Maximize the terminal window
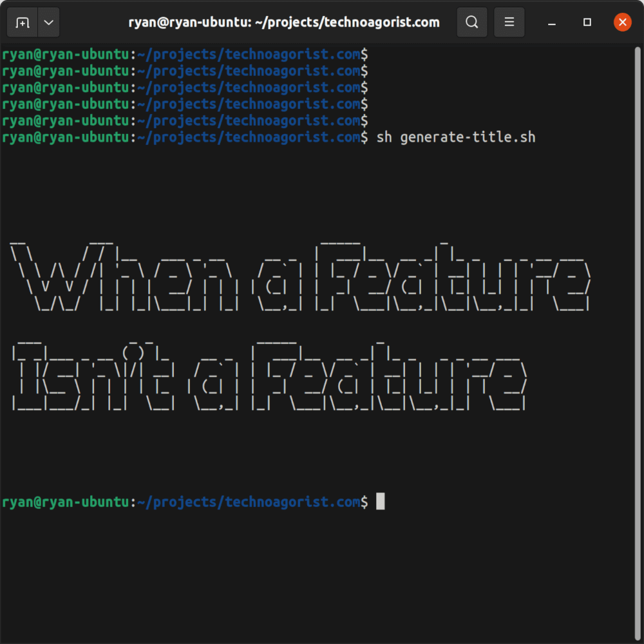 (x=587, y=23)
